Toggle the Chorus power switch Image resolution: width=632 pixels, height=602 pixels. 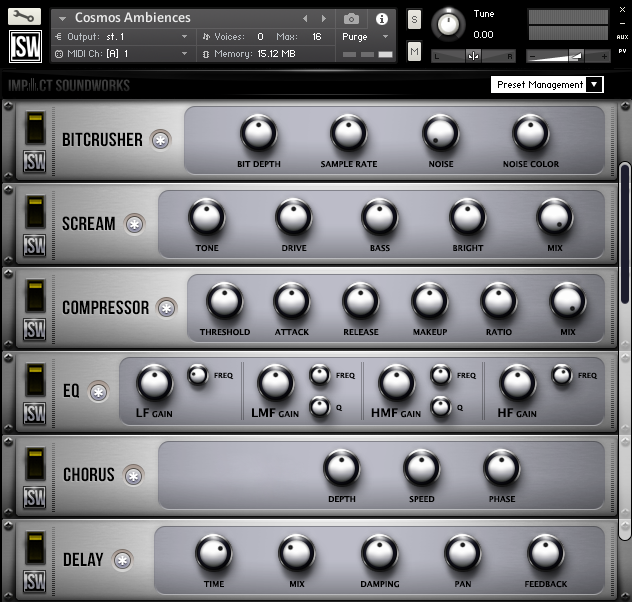coord(35,464)
